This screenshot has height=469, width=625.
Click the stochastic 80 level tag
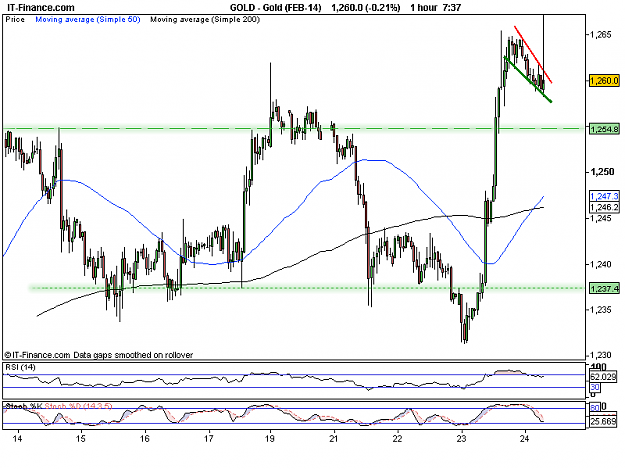pyautogui.click(x=595, y=408)
